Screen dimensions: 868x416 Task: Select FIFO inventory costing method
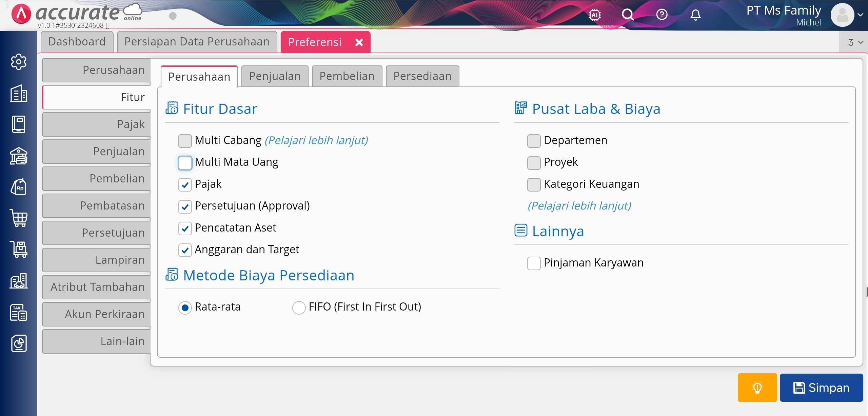click(x=299, y=308)
